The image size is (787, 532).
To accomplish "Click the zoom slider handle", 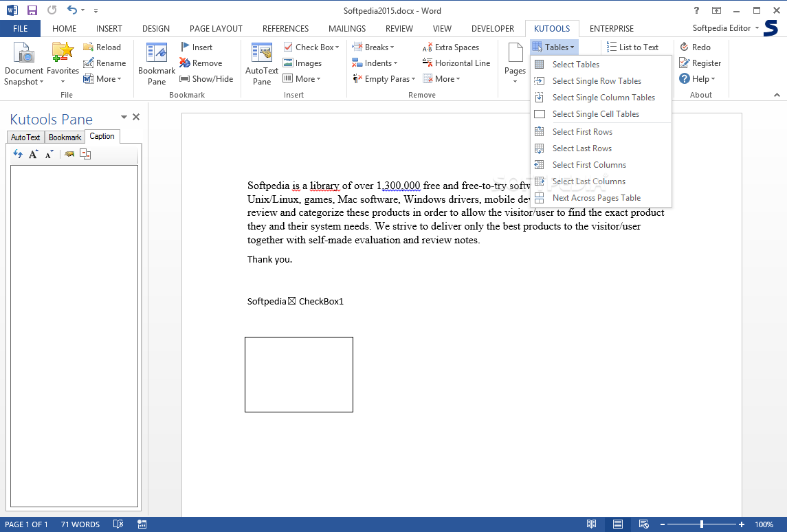I will (701, 524).
